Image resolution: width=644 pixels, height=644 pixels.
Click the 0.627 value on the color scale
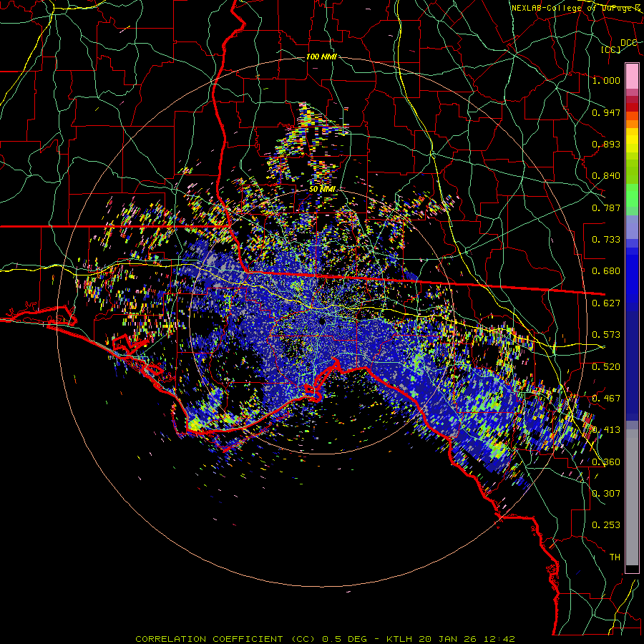pyautogui.click(x=606, y=303)
